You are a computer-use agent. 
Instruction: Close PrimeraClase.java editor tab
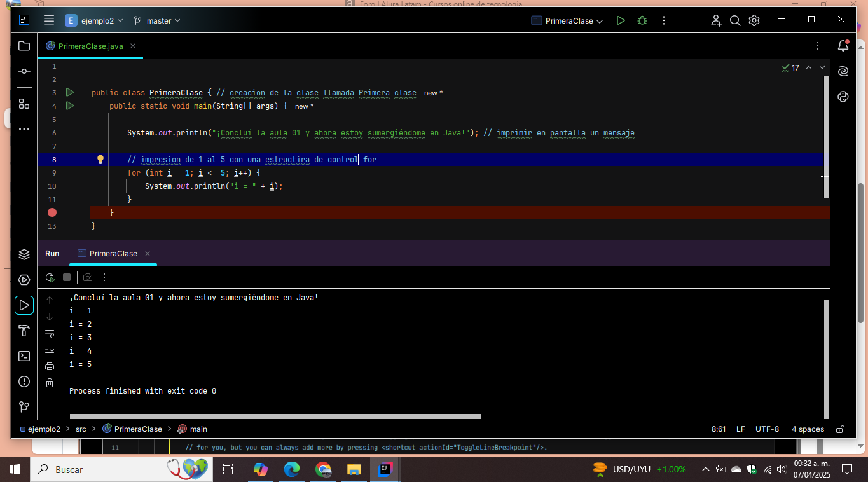133,46
